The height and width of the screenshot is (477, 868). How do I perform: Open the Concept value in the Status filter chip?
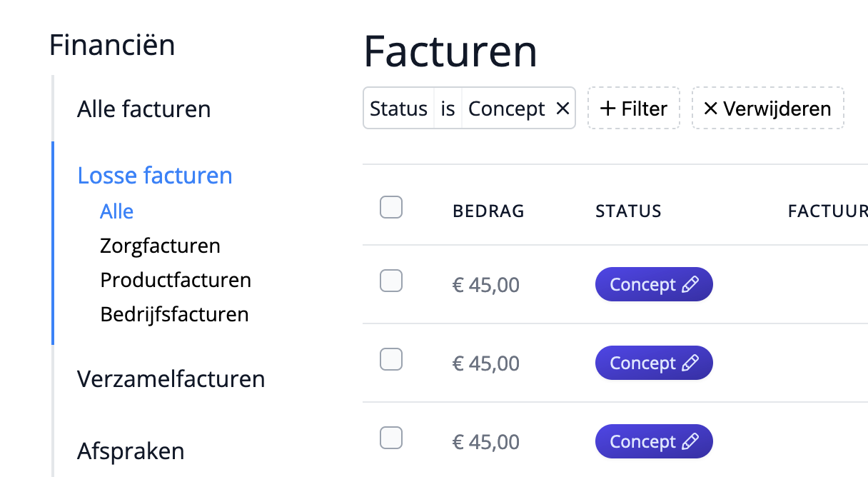[x=506, y=108]
